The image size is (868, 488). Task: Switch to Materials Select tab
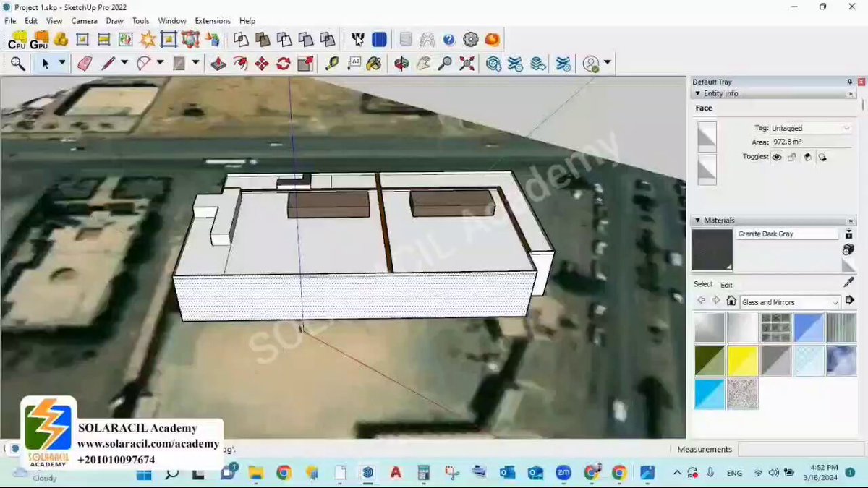tap(703, 284)
